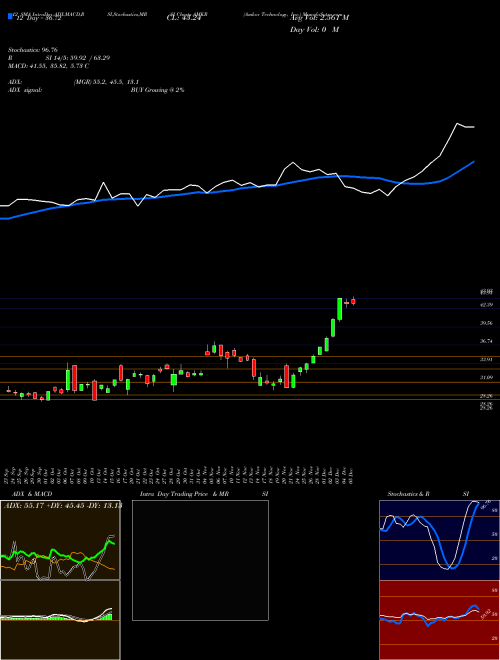Image resolution: width=500 pixels, height=660 pixels.
Task: Select the '(MGR) 55.2, 45.5, 13.1' ADX values
Action: (x=106, y=82)
